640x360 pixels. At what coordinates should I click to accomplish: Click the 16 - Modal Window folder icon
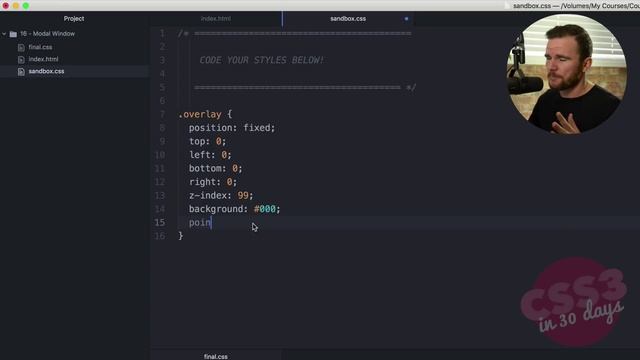13,34
